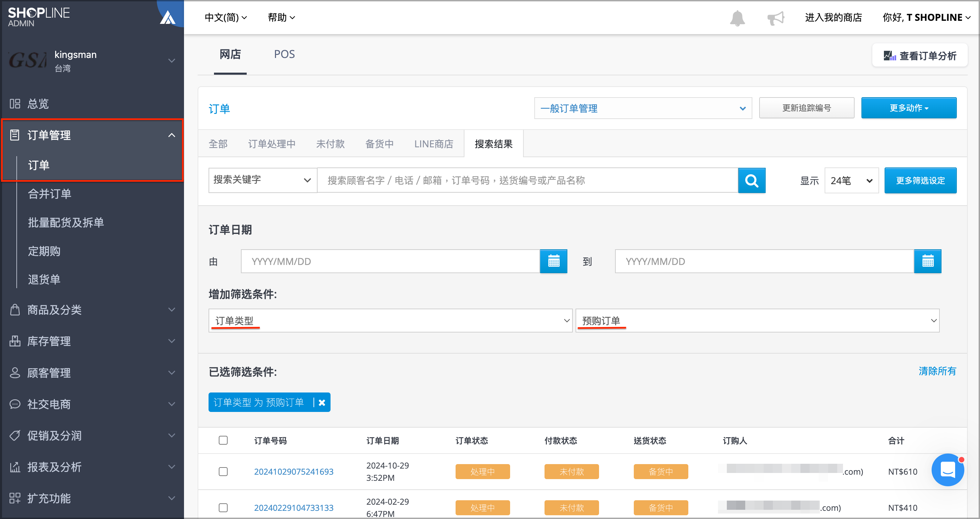This screenshot has height=519, width=980.
Task: Focus the end date YYYY/MM/DD field
Action: coord(764,261)
